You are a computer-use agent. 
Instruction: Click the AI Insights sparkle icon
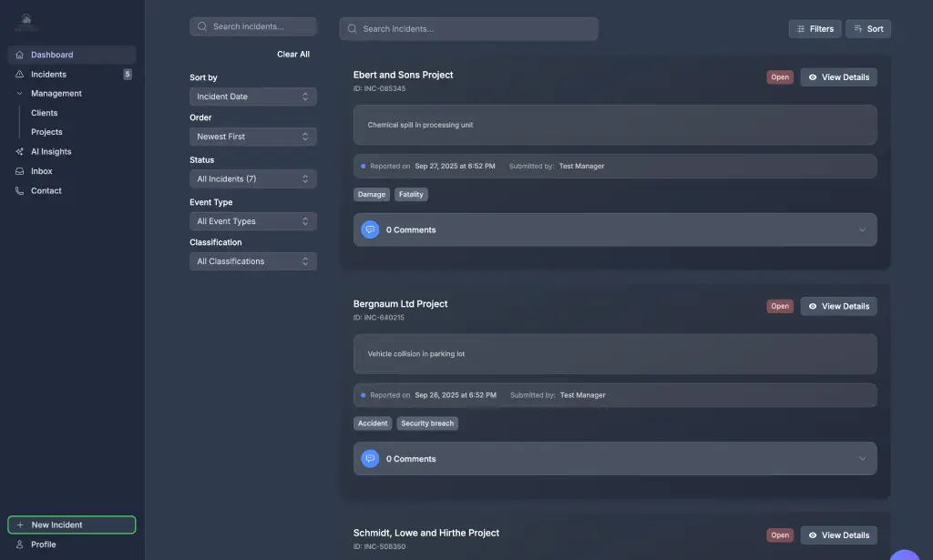coord(20,152)
